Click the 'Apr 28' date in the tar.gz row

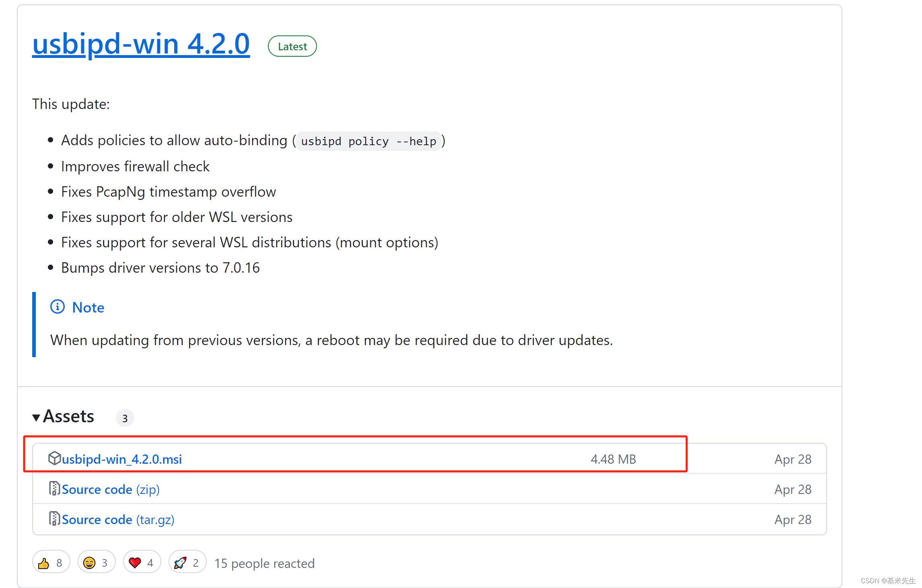[x=793, y=519]
